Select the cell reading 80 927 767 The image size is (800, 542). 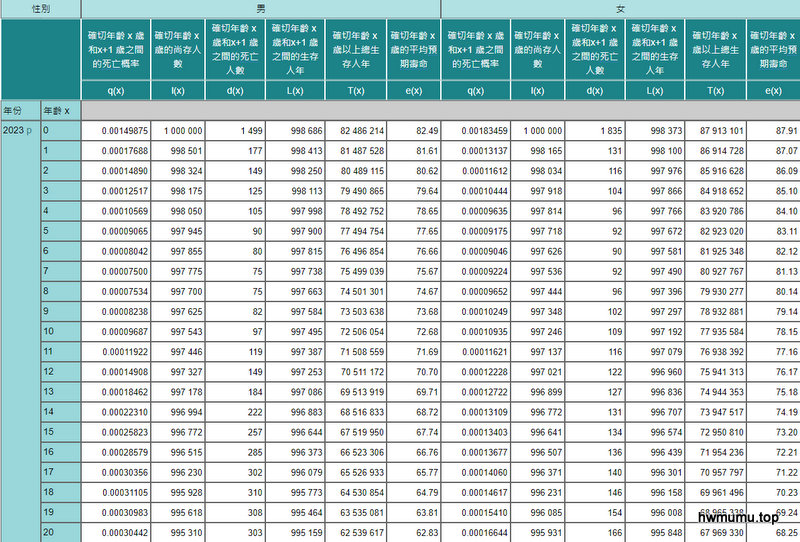click(x=715, y=272)
